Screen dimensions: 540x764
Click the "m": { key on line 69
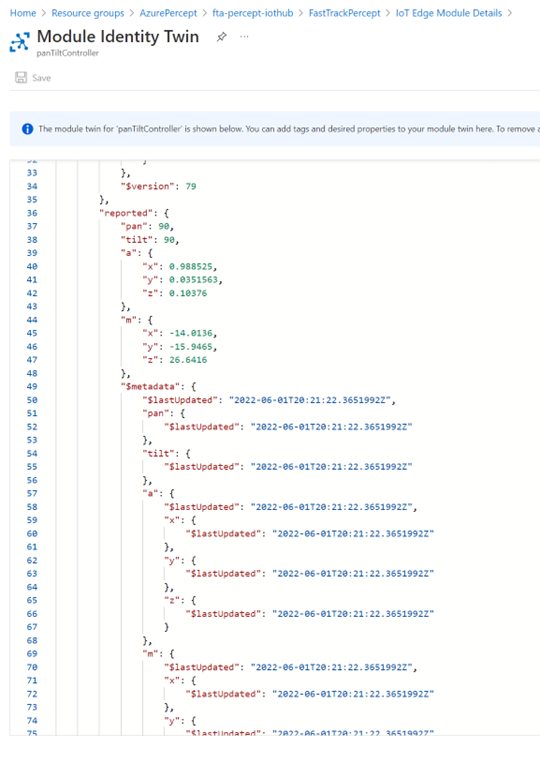tap(158, 653)
